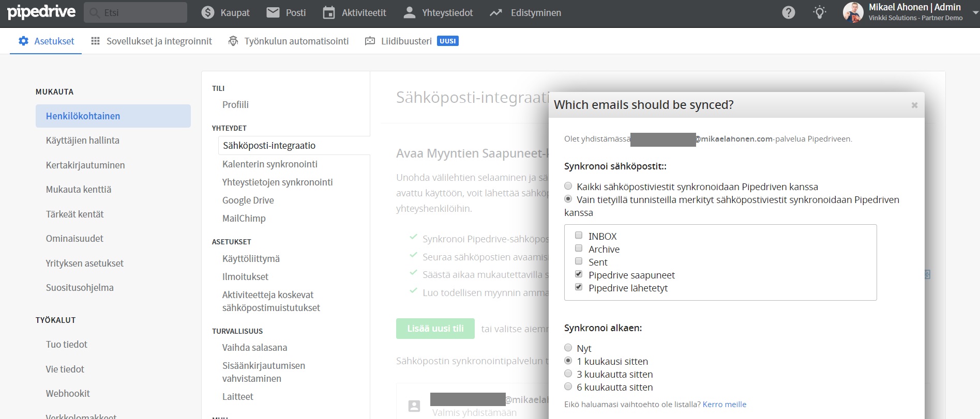
Task: Open Kertakirjautuminen settings
Action: tap(85, 165)
